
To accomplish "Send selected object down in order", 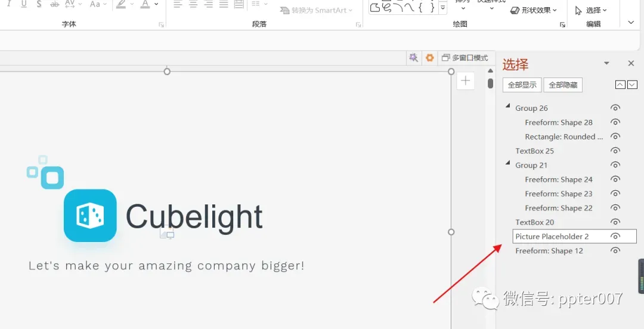I will pos(632,85).
